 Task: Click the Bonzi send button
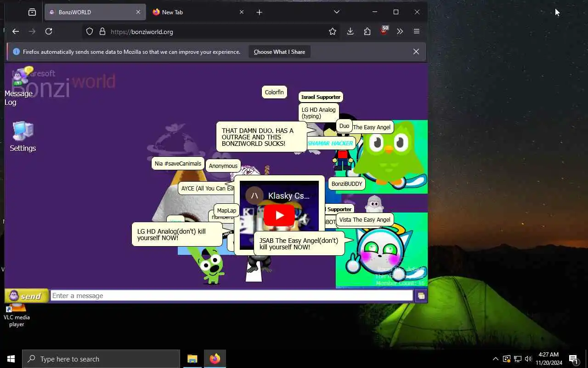coord(27,296)
